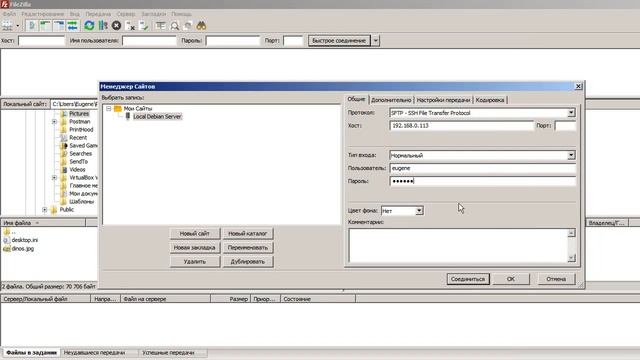Open the Закладки menu
This screenshot has width=640, height=360.
pos(153,14)
